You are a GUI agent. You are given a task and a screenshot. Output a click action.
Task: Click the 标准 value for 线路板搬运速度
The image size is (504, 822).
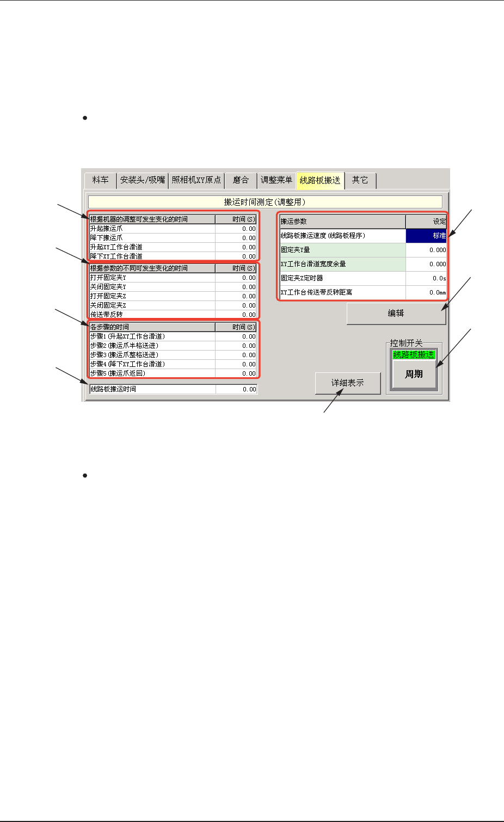pyautogui.click(x=426, y=236)
